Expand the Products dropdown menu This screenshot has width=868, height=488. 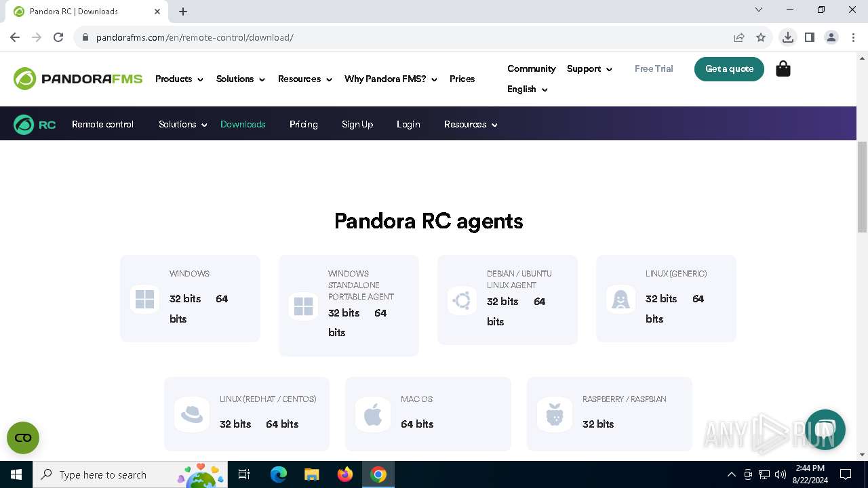pyautogui.click(x=179, y=79)
